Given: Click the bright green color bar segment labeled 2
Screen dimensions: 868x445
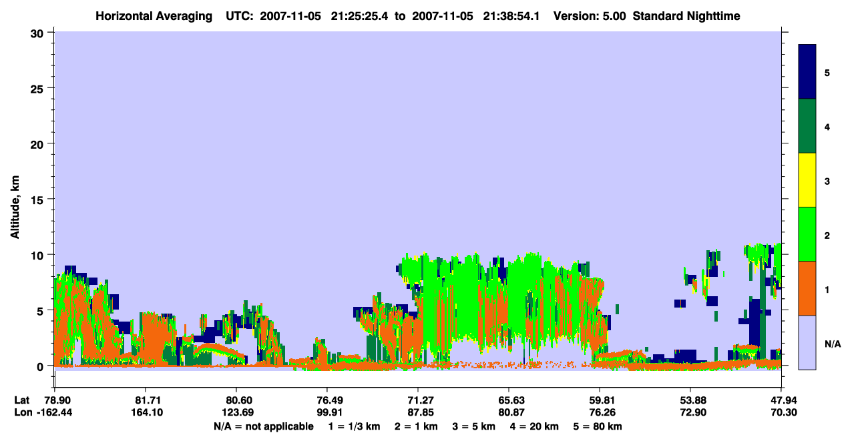Looking at the screenshot, I should point(807,234).
